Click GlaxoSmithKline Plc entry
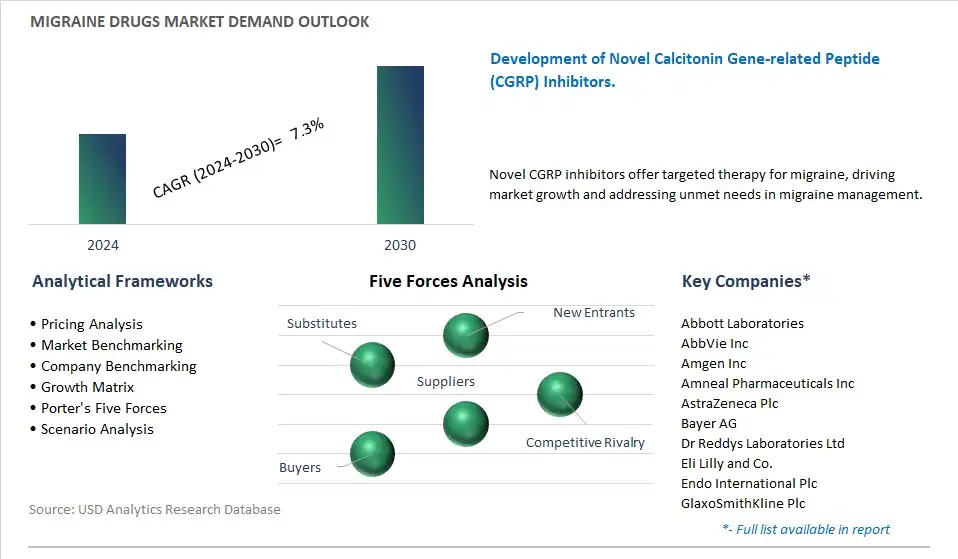958x559 pixels. [743, 503]
